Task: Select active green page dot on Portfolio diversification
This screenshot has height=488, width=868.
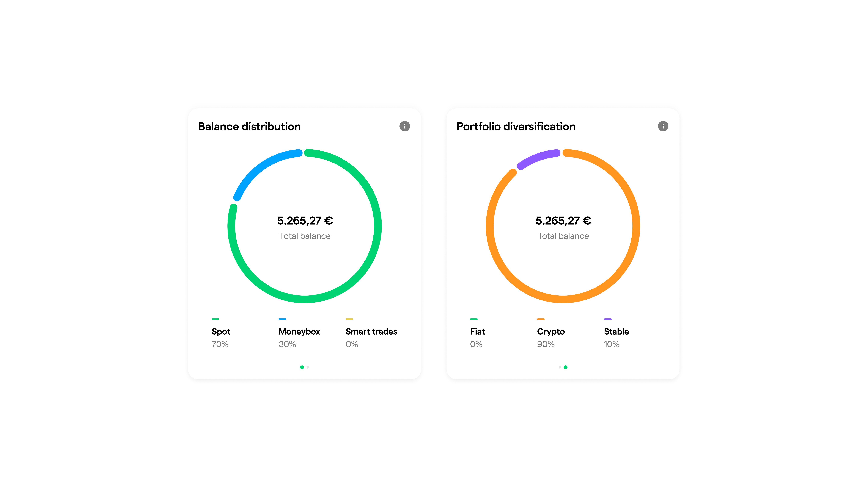Action: tap(565, 368)
